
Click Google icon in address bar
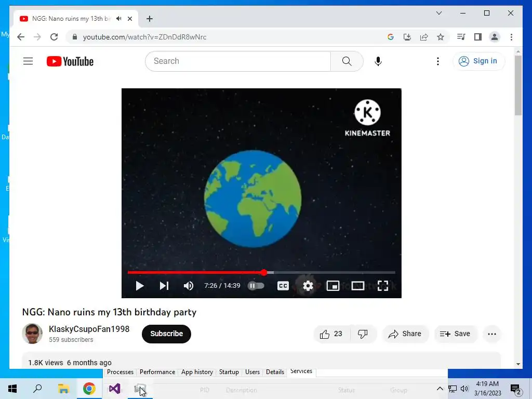point(391,37)
